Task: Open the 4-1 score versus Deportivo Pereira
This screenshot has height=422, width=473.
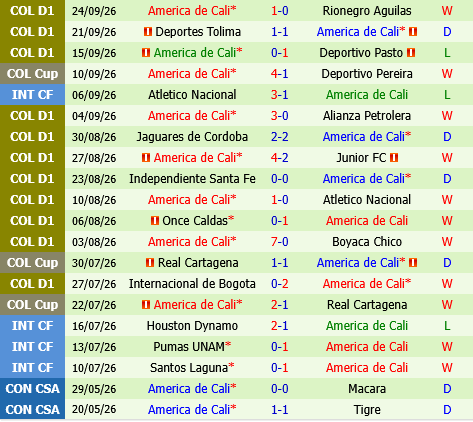Action: click(x=279, y=74)
